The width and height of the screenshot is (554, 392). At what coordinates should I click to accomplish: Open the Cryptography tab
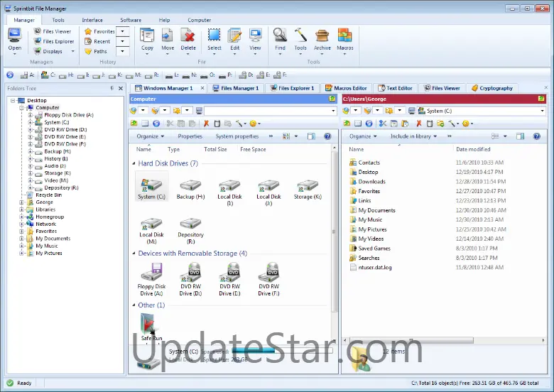click(x=491, y=88)
